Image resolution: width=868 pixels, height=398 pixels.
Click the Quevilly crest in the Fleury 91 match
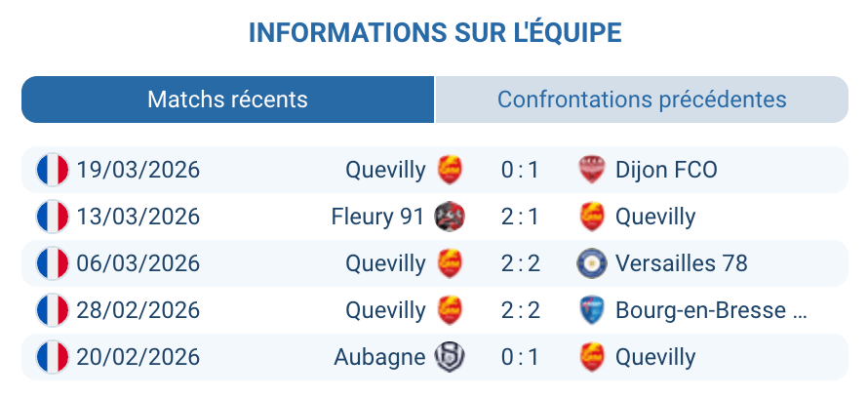[x=591, y=217]
